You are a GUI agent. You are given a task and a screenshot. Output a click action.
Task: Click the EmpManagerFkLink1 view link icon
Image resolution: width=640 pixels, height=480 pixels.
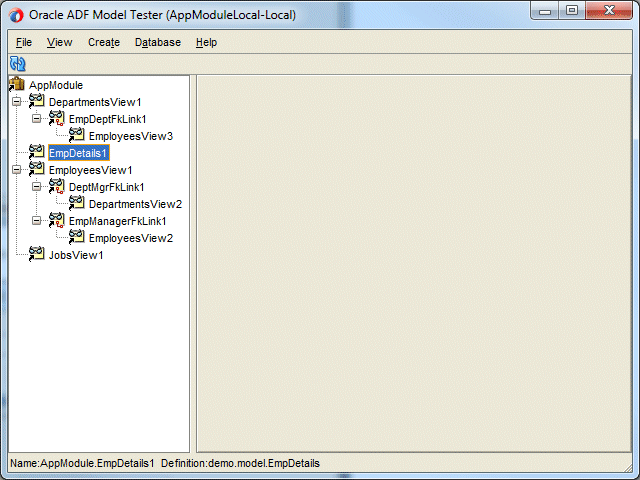(56, 220)
